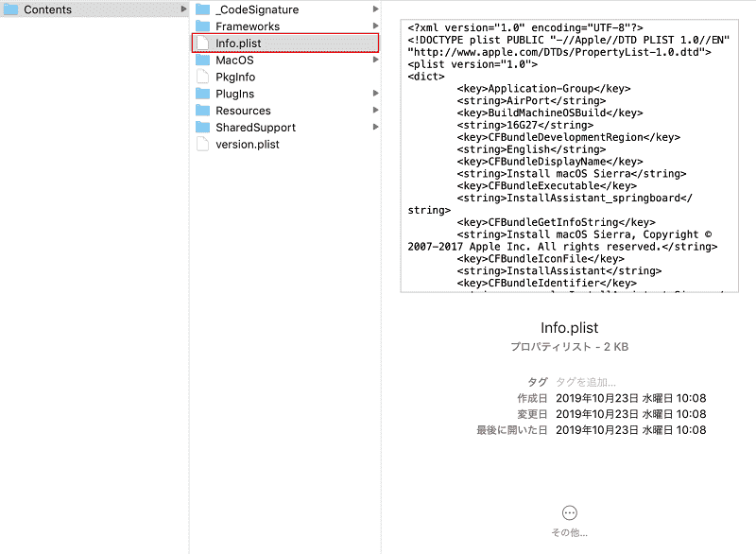Click the 作成日 creation date value
Screen dimensions: 756x554
[630, 398]
